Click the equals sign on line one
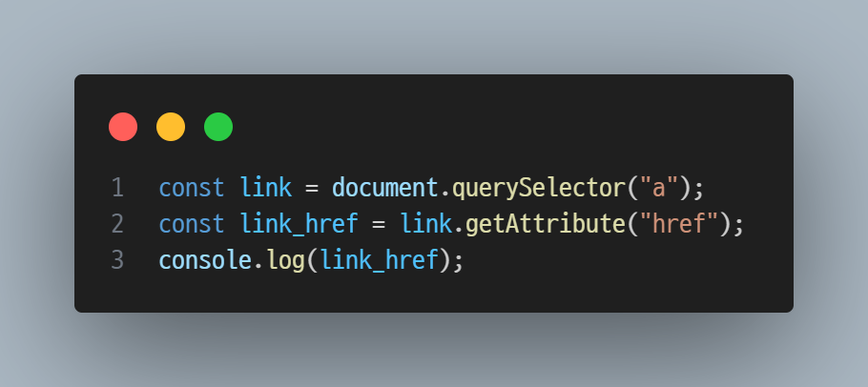 [x=312, y=189]
